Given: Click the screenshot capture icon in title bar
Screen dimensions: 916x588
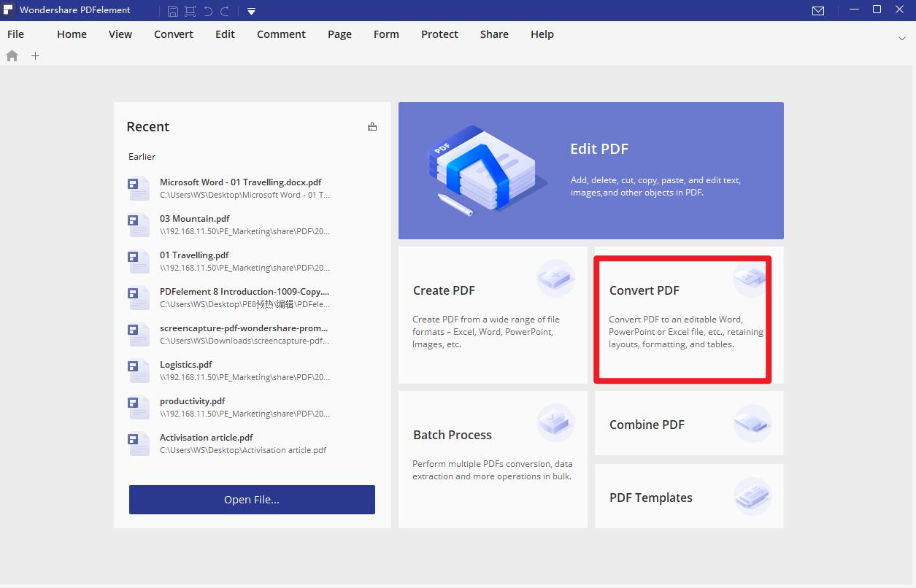Looking at the screenshot, I should 190,11.
